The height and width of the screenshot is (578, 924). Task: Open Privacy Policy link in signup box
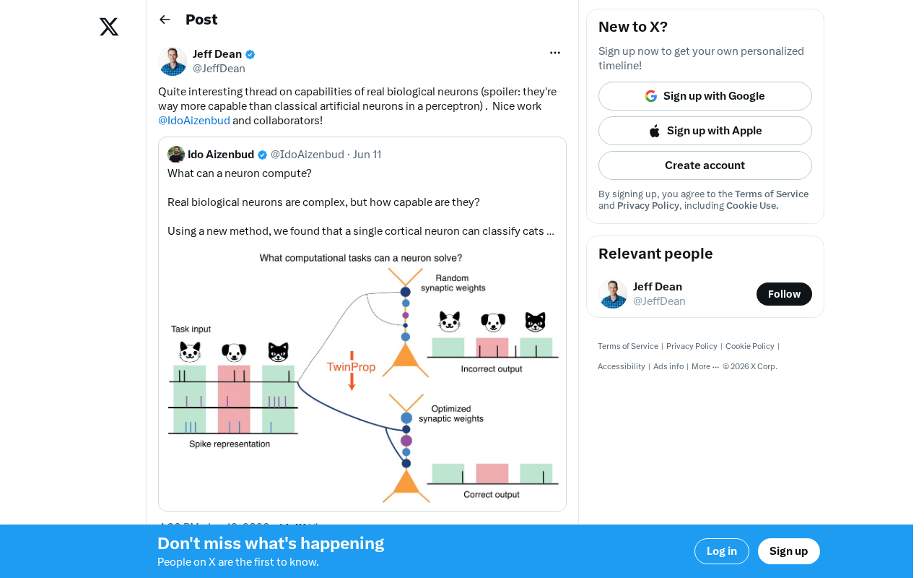[648, 206]
